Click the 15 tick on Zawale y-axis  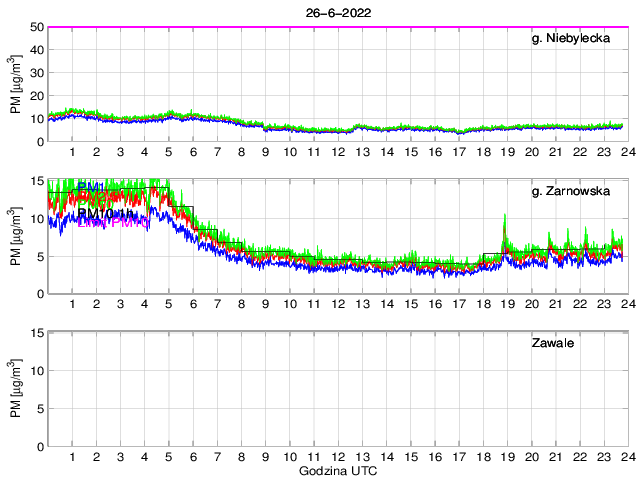tap(36, 333)
